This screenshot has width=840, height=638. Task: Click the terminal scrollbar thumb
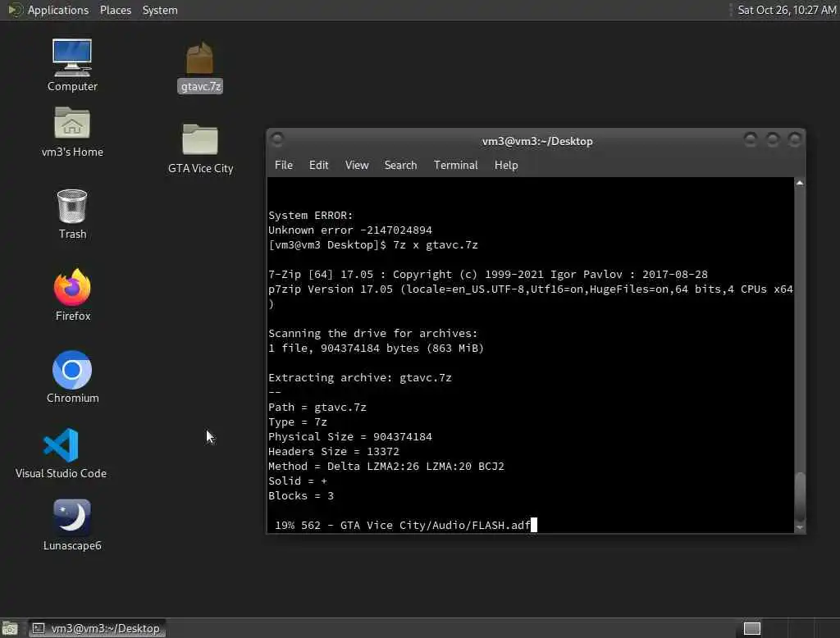pos(799,495)
